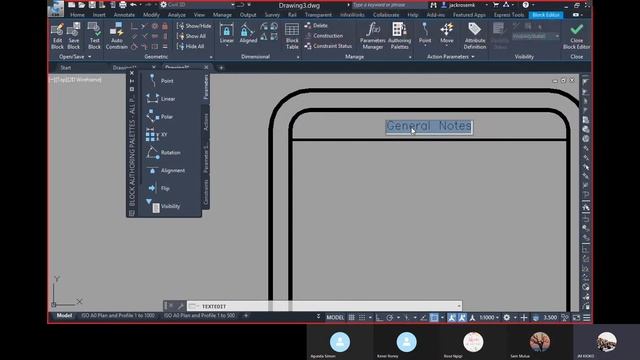Screen dimensions: 640x360
Task: Click the General Notes text object
Action: coord(429,127)
